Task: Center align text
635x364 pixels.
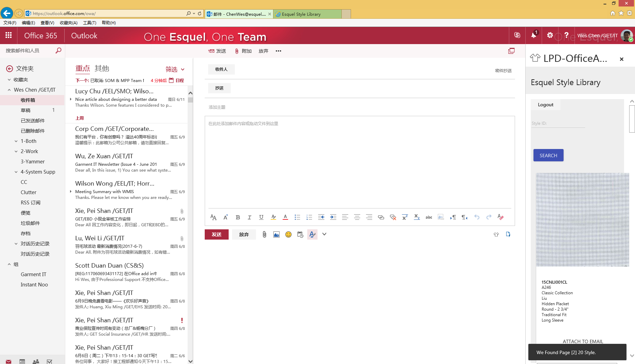Action: pos(357,217)
